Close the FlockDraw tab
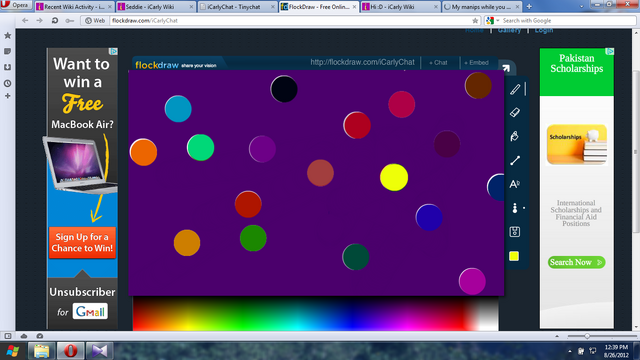640x360 pixels. 354,7
